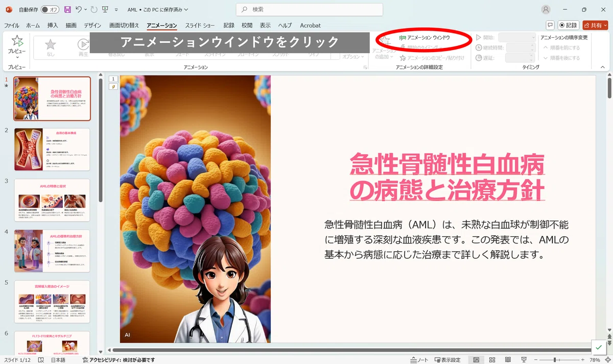Click 順番を後にする move later
Image resolution: width=613 pixels, height=364 pixels.
(x=561, y=58)
